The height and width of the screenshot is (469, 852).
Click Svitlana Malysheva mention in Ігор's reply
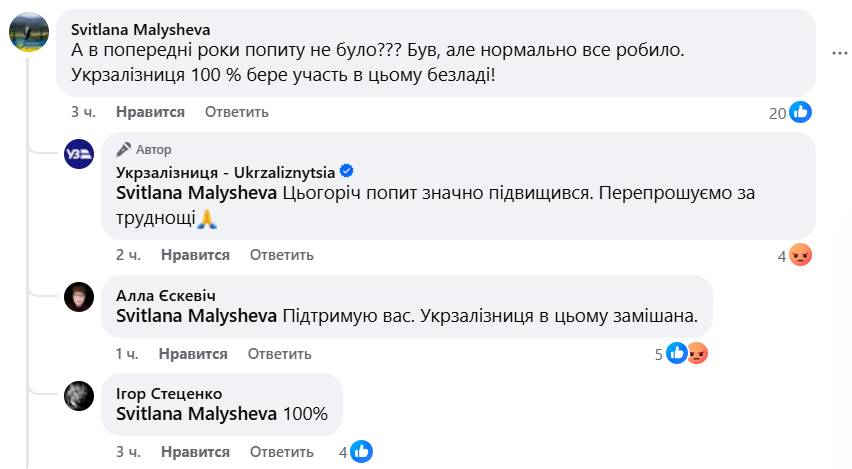[x=196, y=414]
